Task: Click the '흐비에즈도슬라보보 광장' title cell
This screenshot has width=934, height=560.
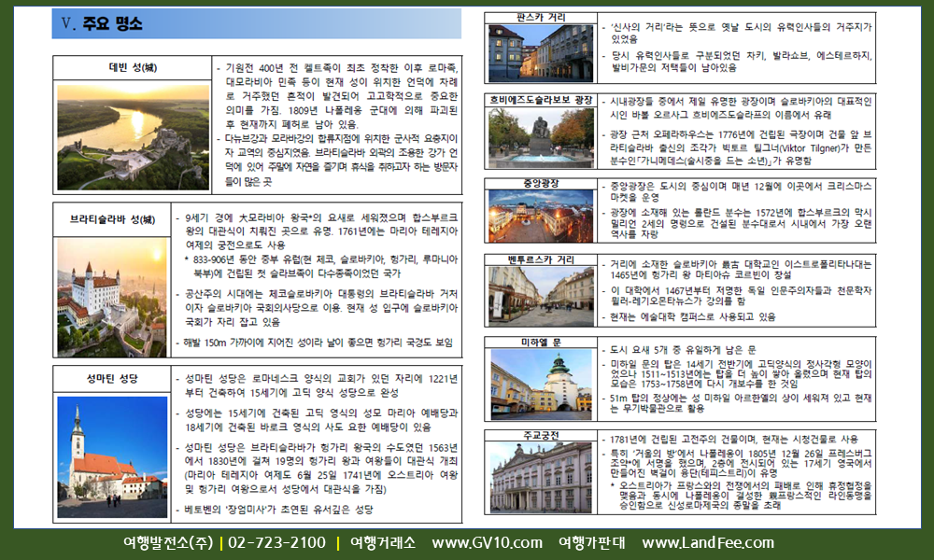Action: [541, 100]
